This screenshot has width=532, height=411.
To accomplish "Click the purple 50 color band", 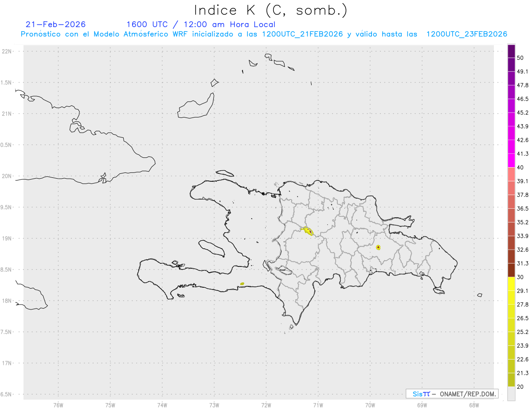I will click(x=511, y=51).
